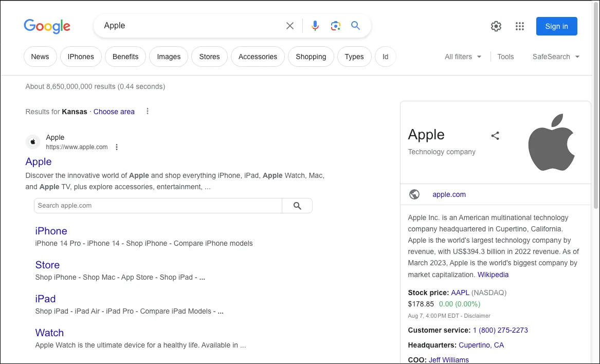Share the Apple knowledge panel
This screenshot has width=600, height=364.
[x=495, y=136]
